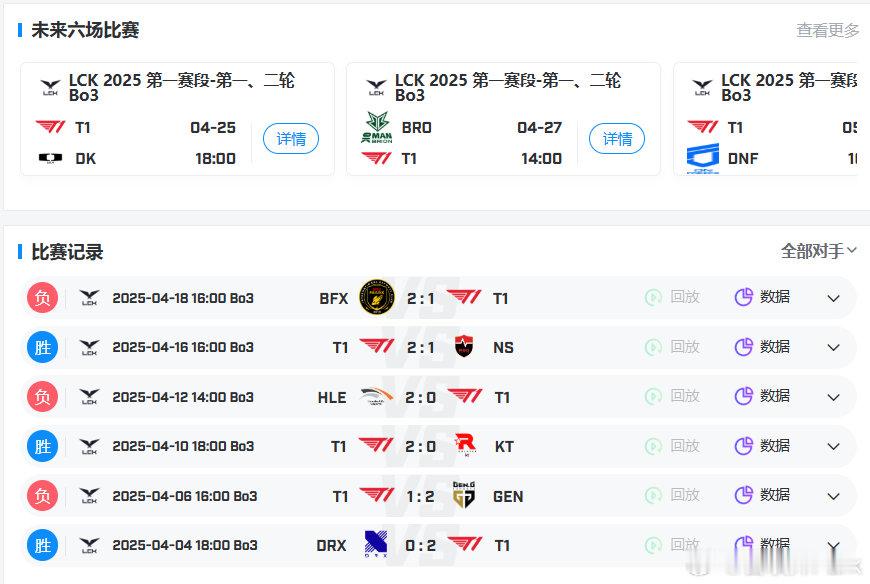This screenshot has width=870, height=584.
Task: Expand the BFX vs T1 match row
Action: pos(833,298)
